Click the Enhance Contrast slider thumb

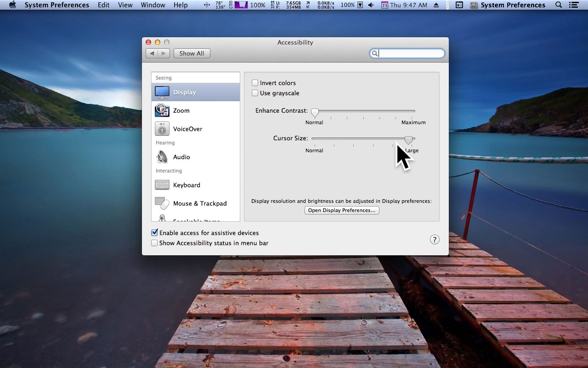[x=315, y=112]
